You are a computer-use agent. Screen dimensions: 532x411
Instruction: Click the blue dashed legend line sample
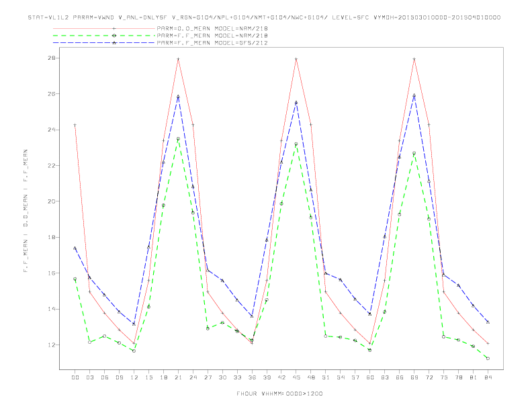[104, 43]
